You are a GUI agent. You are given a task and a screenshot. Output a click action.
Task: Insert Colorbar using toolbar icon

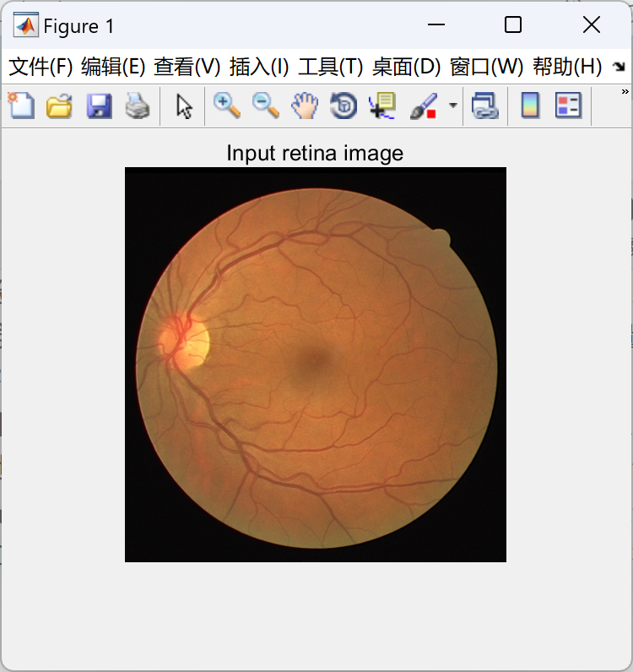point(530,106)
